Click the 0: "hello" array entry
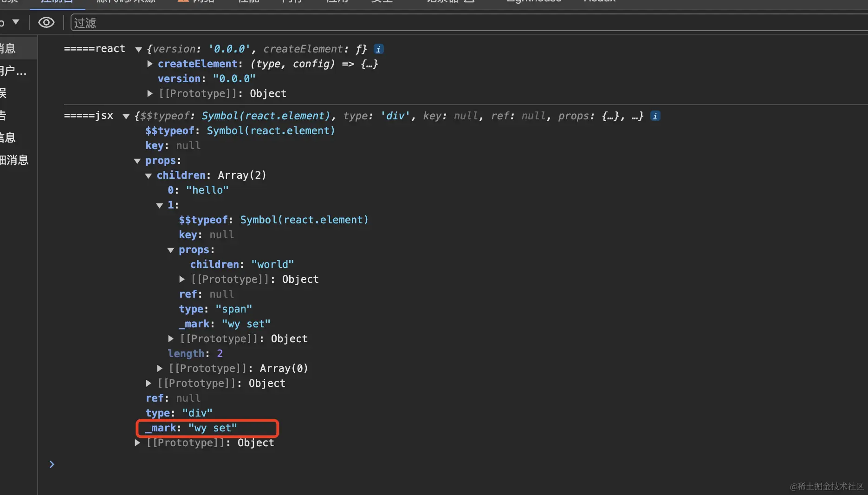Image resolution: width=868 pixels, height=495 pixels. pyautogui.click(x=198, y=190)
